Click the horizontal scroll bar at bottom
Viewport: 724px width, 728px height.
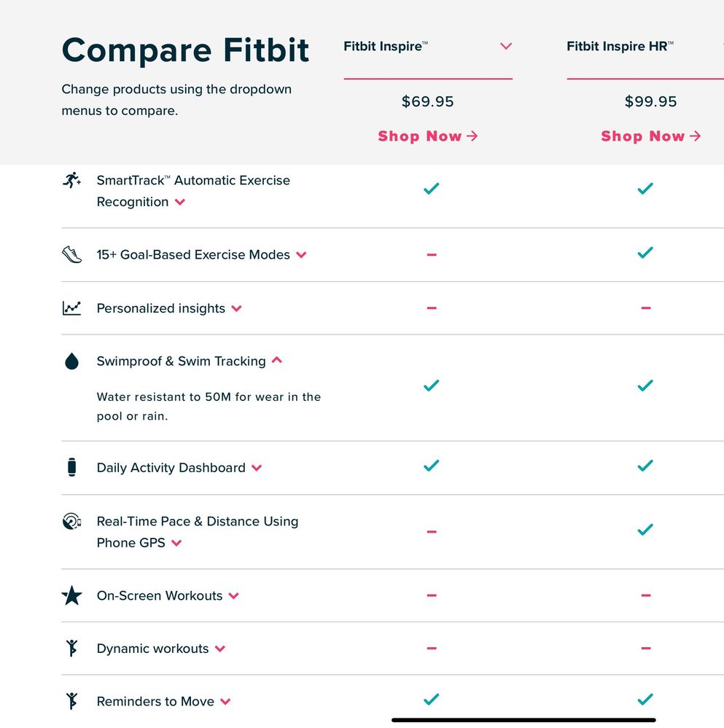pyautogui.click(x=523, y=720)
